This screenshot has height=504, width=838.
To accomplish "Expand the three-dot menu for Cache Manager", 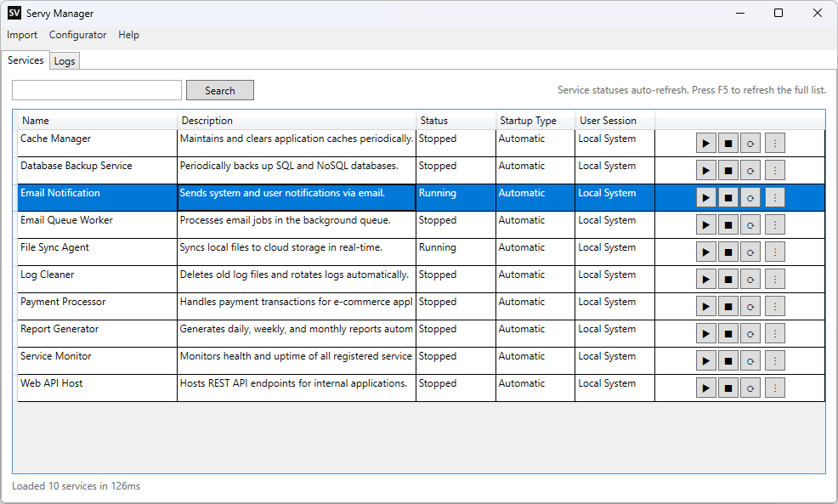I will 774,144.
